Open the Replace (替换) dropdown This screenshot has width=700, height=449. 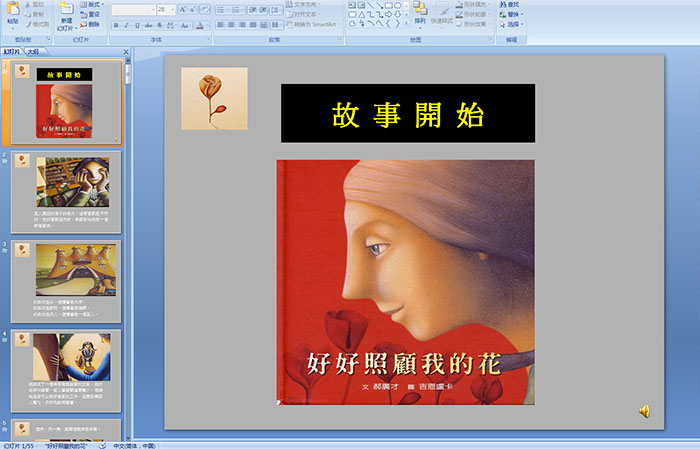click(x=511, y=14)
